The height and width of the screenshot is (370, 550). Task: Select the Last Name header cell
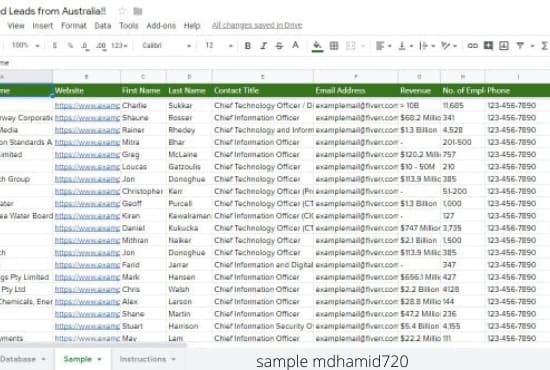pyautogui.click(x=189, y=90)
